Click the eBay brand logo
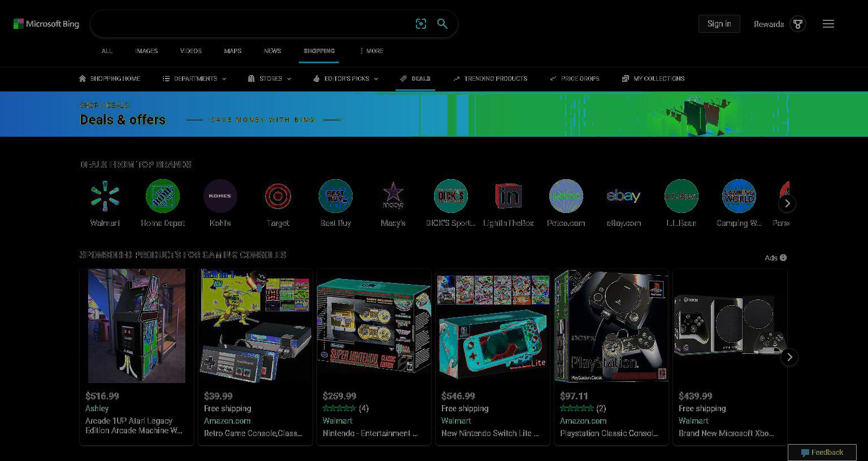The height and width of the screenshot is (461, 868). [x=624, y=196]
